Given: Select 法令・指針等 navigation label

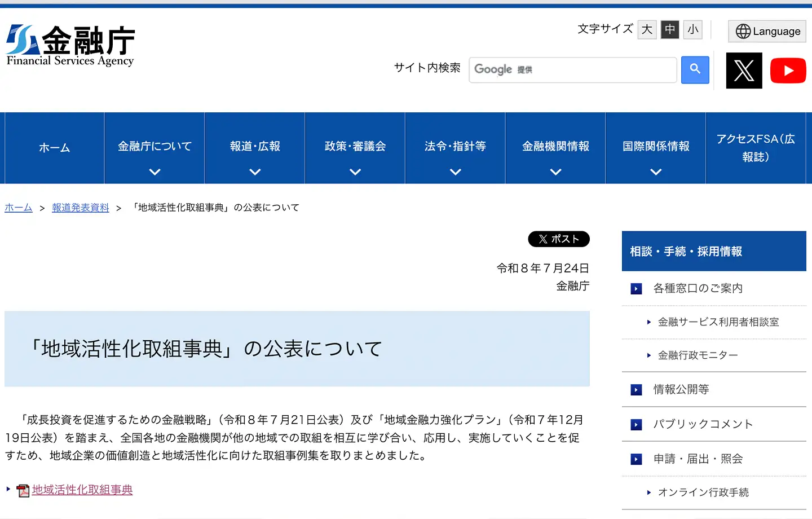Looking at the screenshot, I should pos(456,146).
